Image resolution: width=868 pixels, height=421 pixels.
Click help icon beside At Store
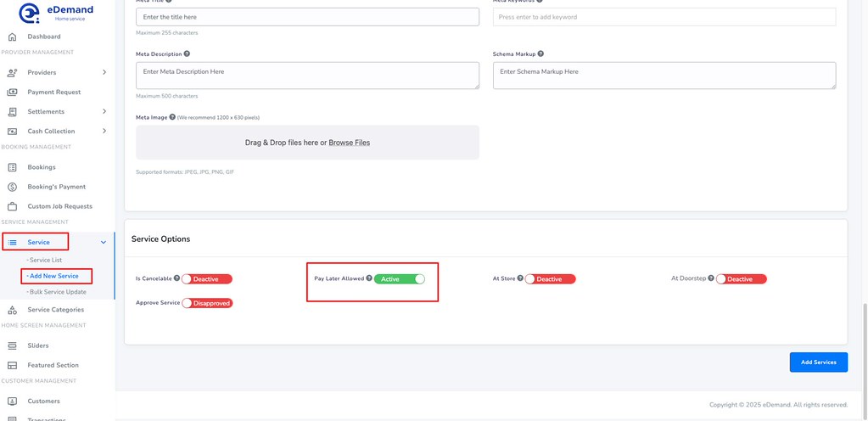coord(520,278)
